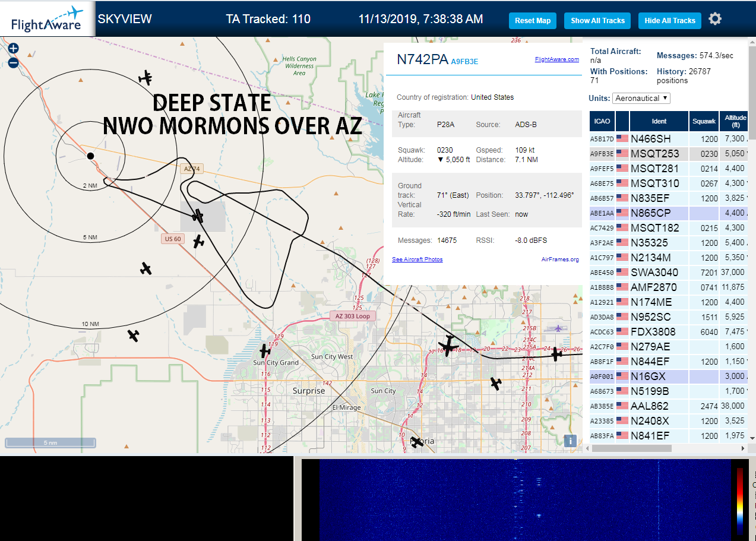
Task: Select aircraft icon near exit 24
Action: tap(556, 355)
